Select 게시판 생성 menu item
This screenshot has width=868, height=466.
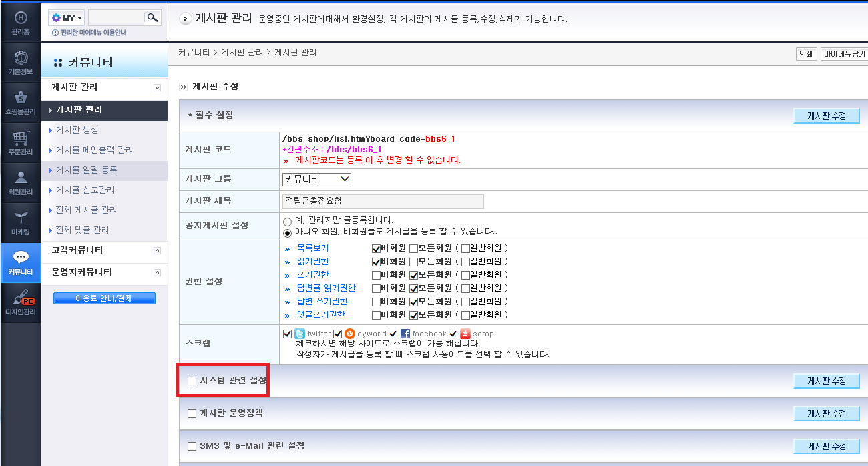click(x=77, y=130)
